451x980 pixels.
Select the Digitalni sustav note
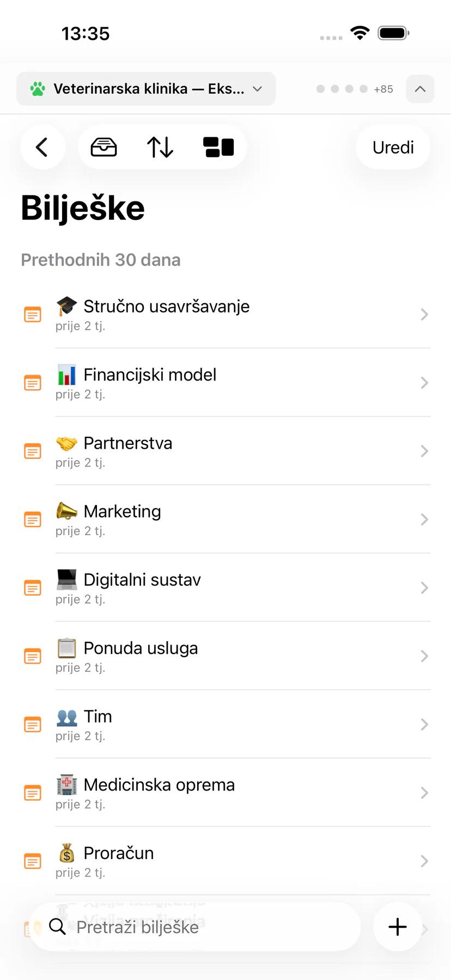point(226,587)
